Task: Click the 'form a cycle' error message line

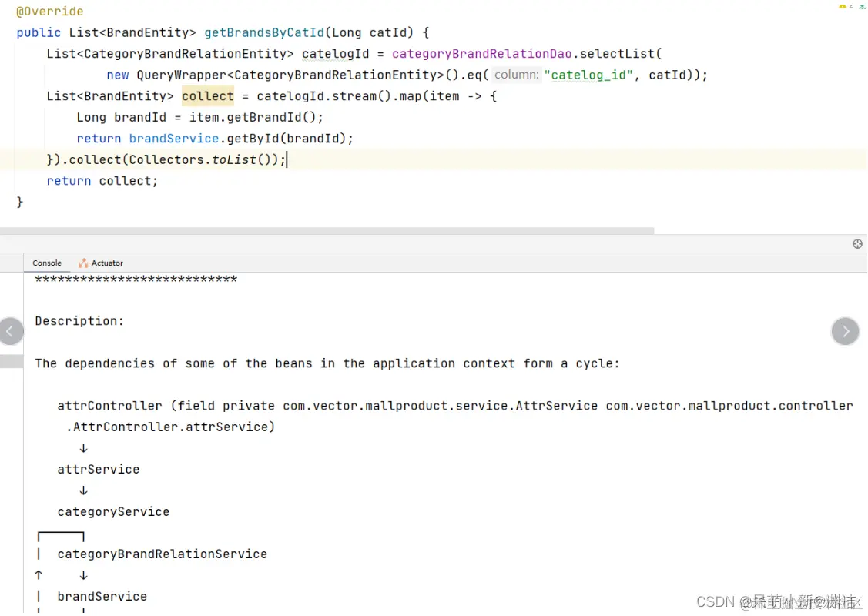Action: (327, 363)
